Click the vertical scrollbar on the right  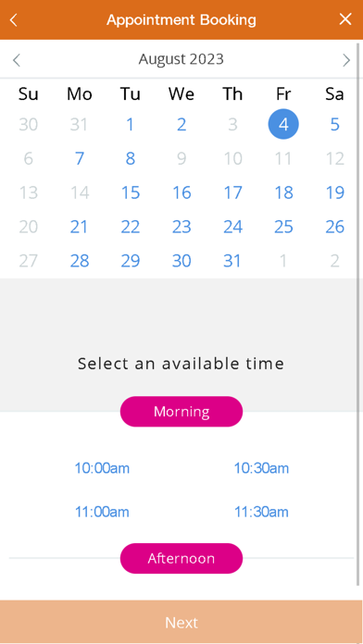click(358, 312)
